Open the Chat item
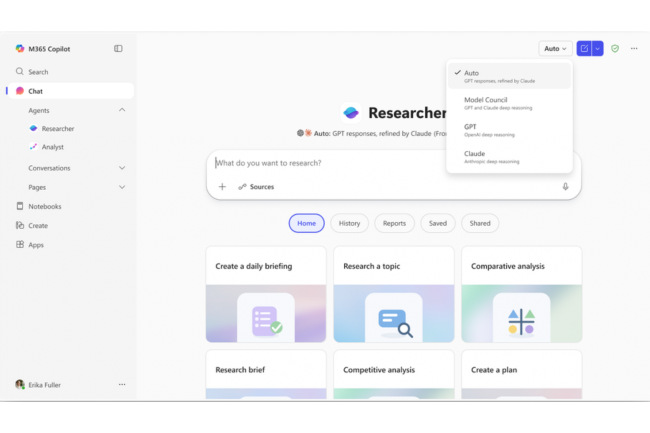 point(70,91)
